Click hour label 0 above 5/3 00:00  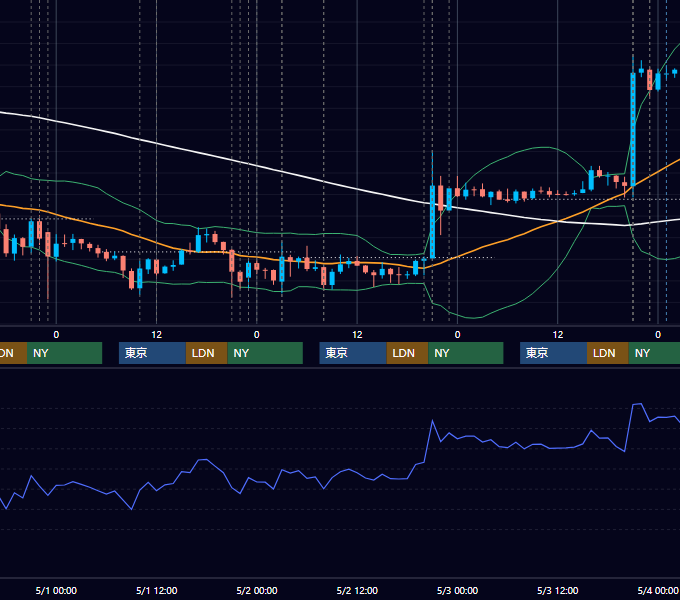tap(457, 335)
